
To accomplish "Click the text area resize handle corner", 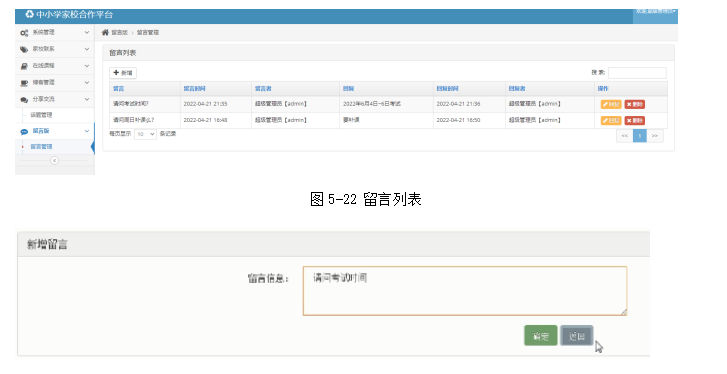I will coord(624,312).
